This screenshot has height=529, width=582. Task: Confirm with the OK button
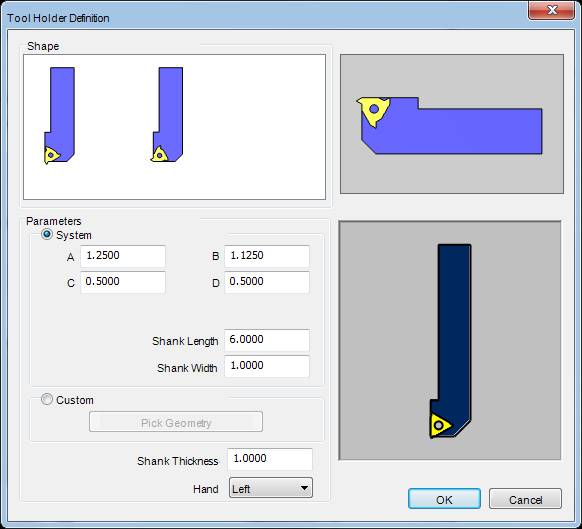444,499
